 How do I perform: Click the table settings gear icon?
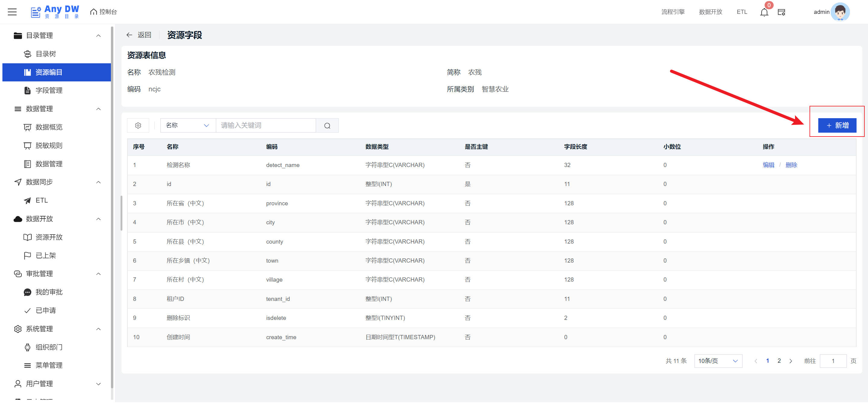pyautogui.click(x=138, y=125)
